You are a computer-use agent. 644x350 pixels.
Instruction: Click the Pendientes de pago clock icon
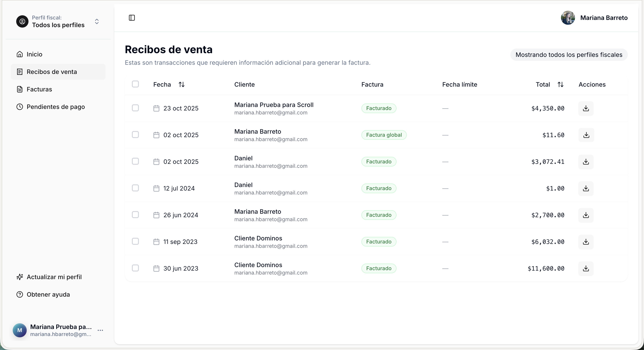tap(19, 107)
